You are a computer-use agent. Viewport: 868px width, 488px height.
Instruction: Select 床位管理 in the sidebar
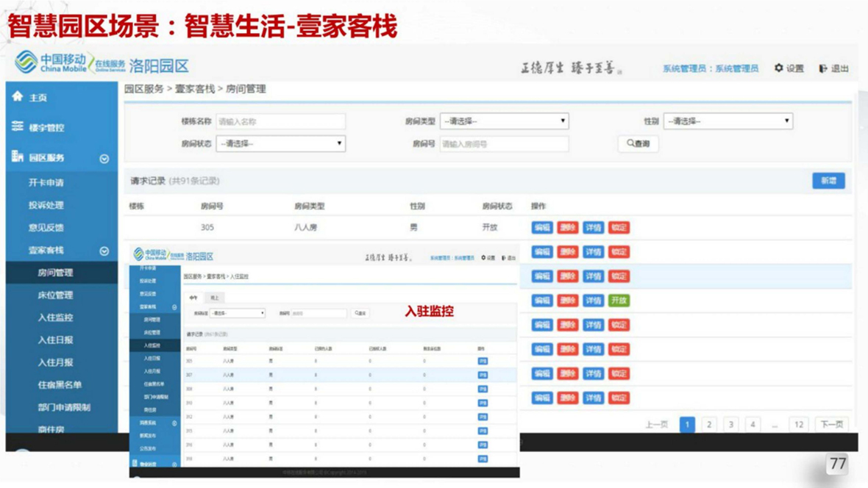pos(55,295)
